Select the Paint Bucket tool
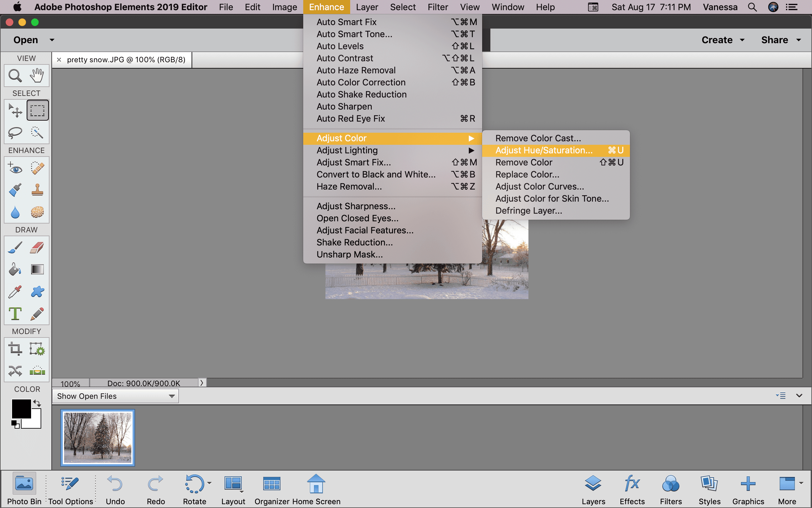Image resolution: width=812 pixels, height=508 pixels. tap(15, 270)
